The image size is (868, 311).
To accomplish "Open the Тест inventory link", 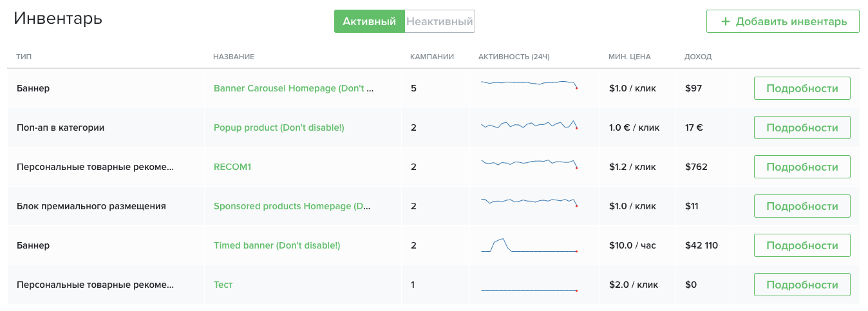I will pos(223,285).
